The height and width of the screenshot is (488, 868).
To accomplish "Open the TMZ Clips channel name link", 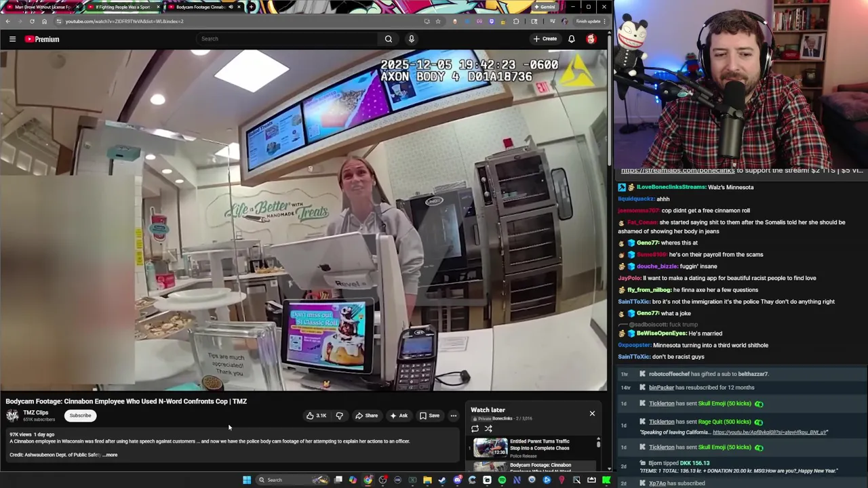I will click(36, 413).
